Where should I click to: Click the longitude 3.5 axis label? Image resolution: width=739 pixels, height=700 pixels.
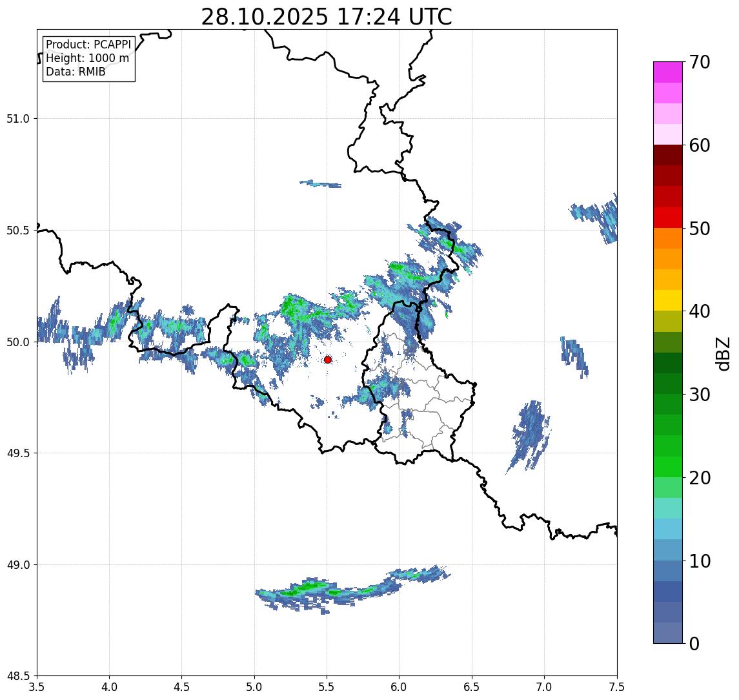37,686
